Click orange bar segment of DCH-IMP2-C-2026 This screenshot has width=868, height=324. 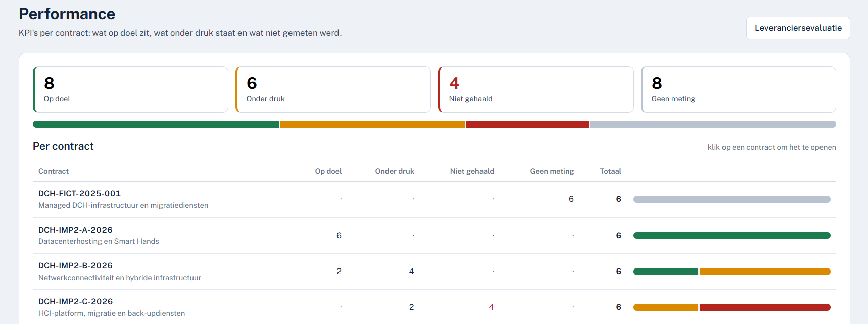point(665,307)
